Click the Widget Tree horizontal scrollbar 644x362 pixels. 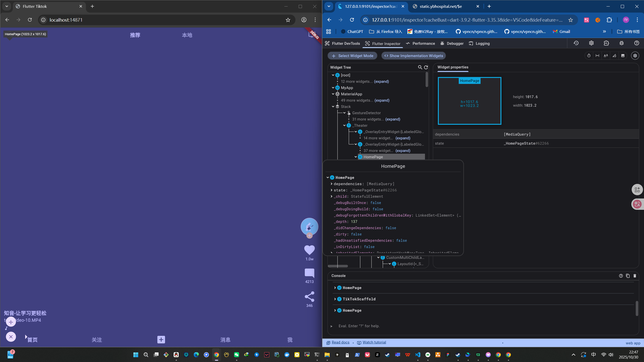[x=338, y=266]
